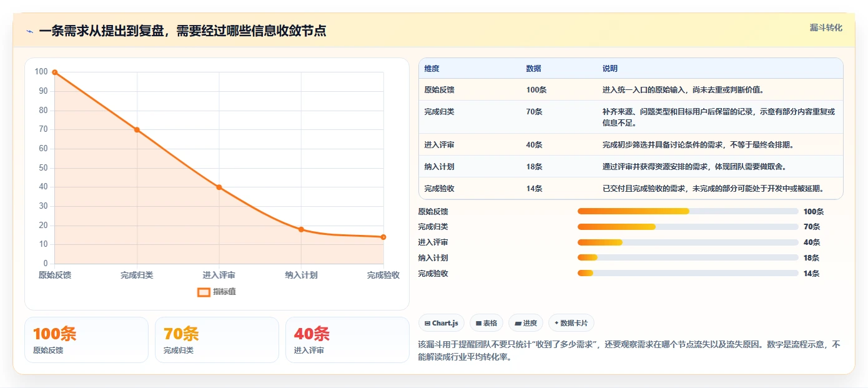Click the 14条 value beside the progress bar
This screenshot has width=868, height=388.
pos(812,274)
